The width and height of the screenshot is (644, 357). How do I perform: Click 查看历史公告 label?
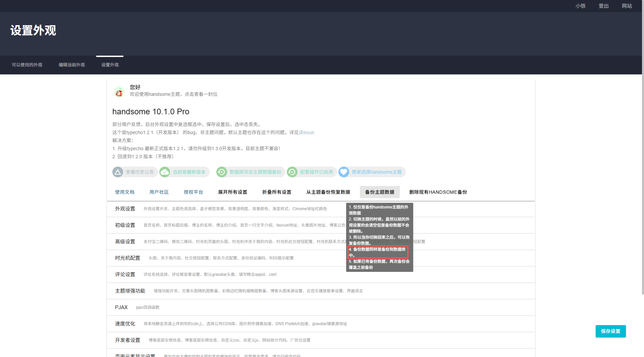140,172
